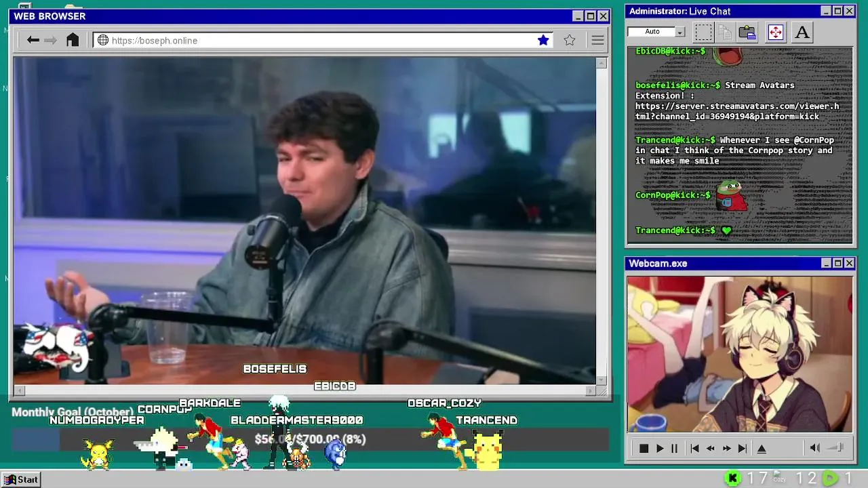
Task: Click the outlined favorites star icon
Action: [570, 40]
